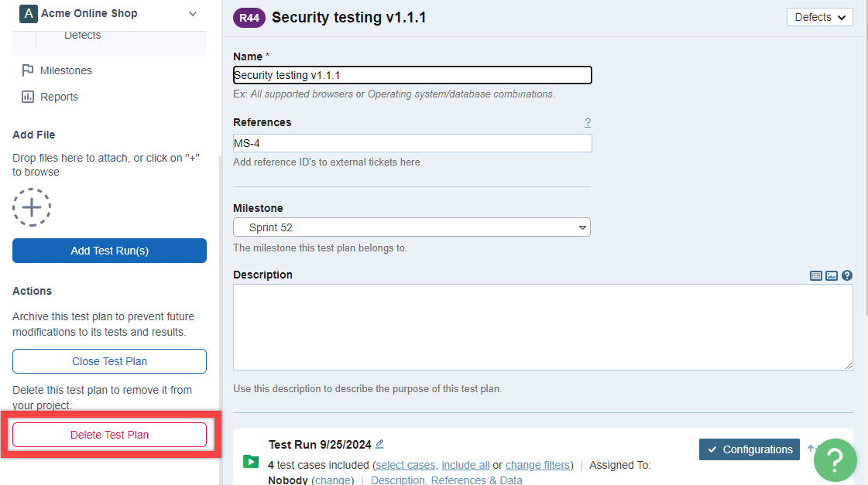Click the pencil icon beside Test Run 9/25/2024

tap(379, 444)
